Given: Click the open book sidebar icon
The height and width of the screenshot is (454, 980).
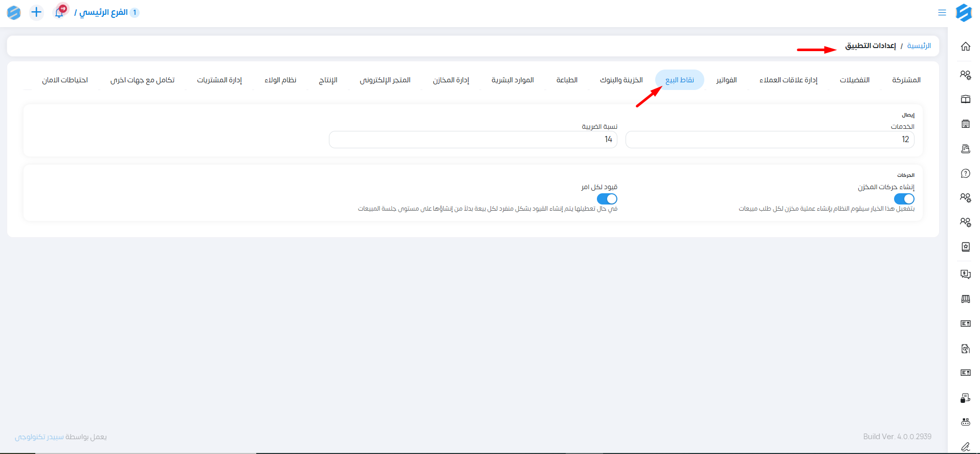Looking at the screenshot, I should pos(965,99).
